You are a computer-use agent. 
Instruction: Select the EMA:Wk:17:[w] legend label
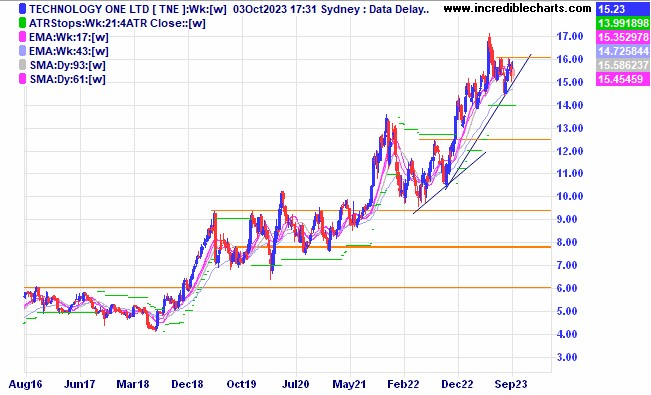point(69,37)
